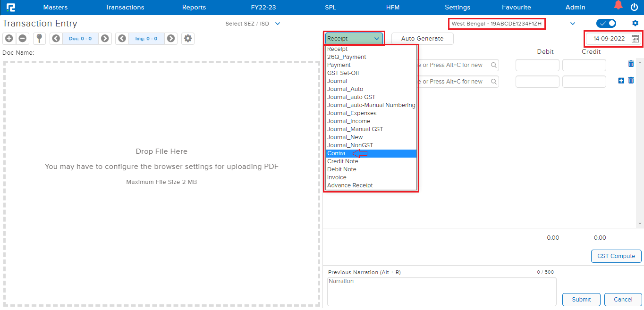Toggle the blue switch near top right
Screen dimensions: 644x310
(606, 23)
